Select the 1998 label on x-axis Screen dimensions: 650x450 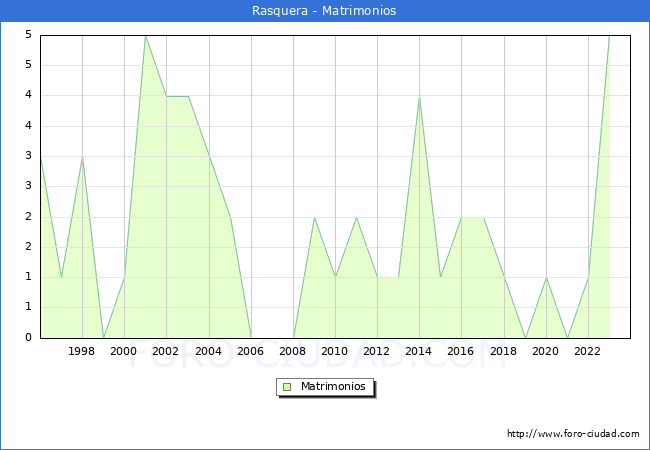(x=82, y=351)
